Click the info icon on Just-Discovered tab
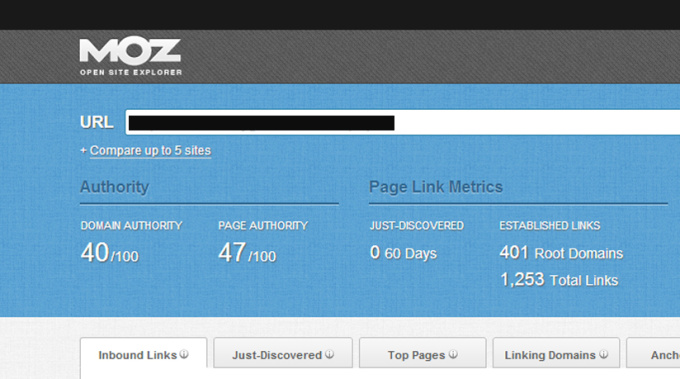Image resolution: width=680 pixels, height=379 pixels. click(330, 354)
